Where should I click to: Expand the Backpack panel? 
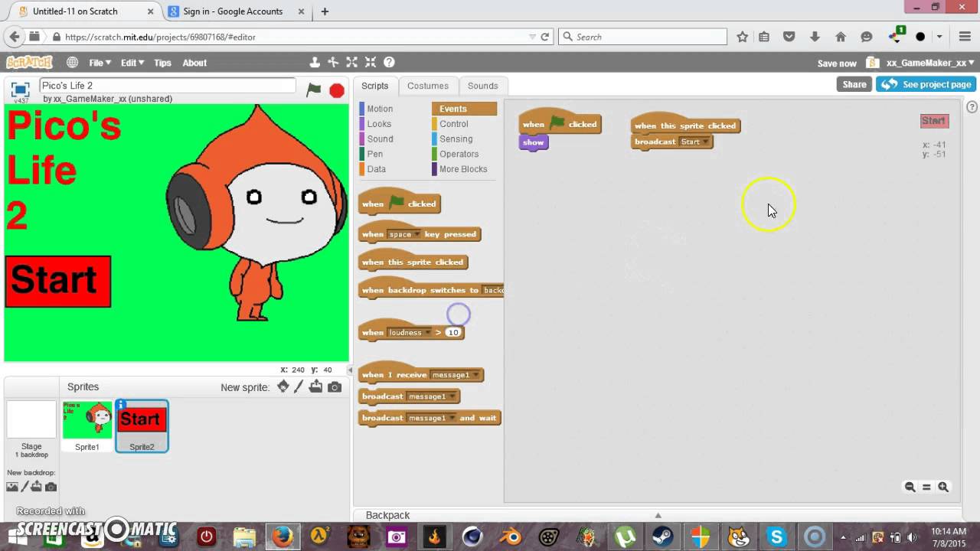click(x=657, y=515)
